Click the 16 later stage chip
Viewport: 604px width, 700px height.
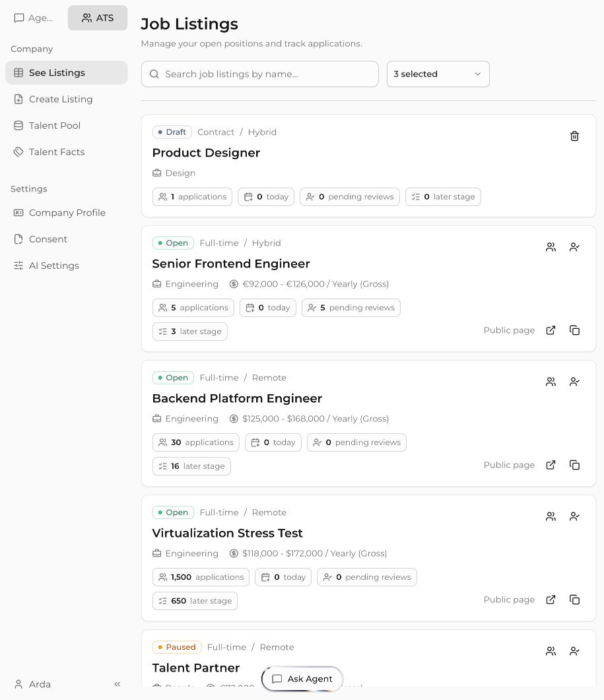tap(192, 466)
